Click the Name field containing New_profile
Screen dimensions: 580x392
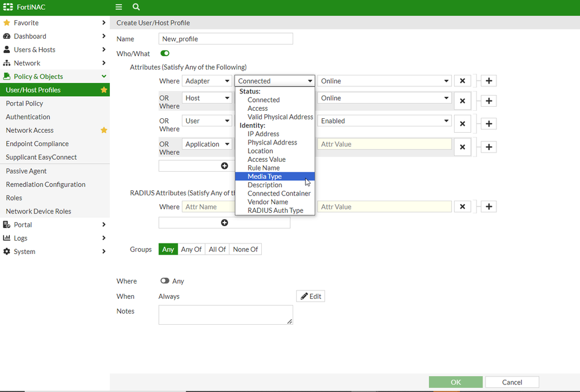pyautogui.click(x=225, y=39)
